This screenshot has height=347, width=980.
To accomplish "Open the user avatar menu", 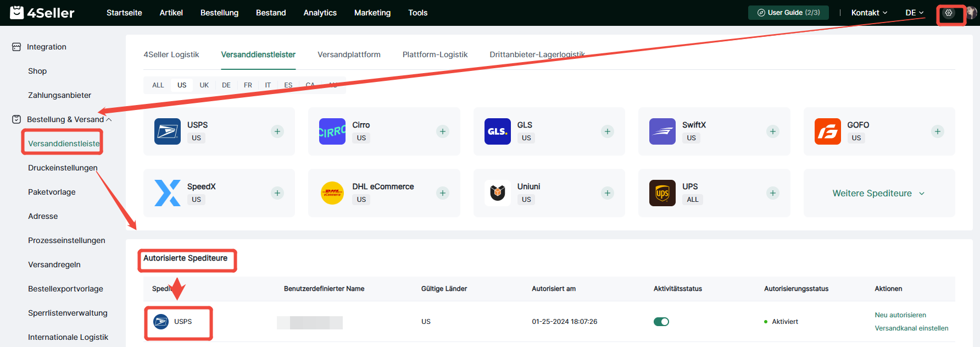I will click(x=971, y=13).
